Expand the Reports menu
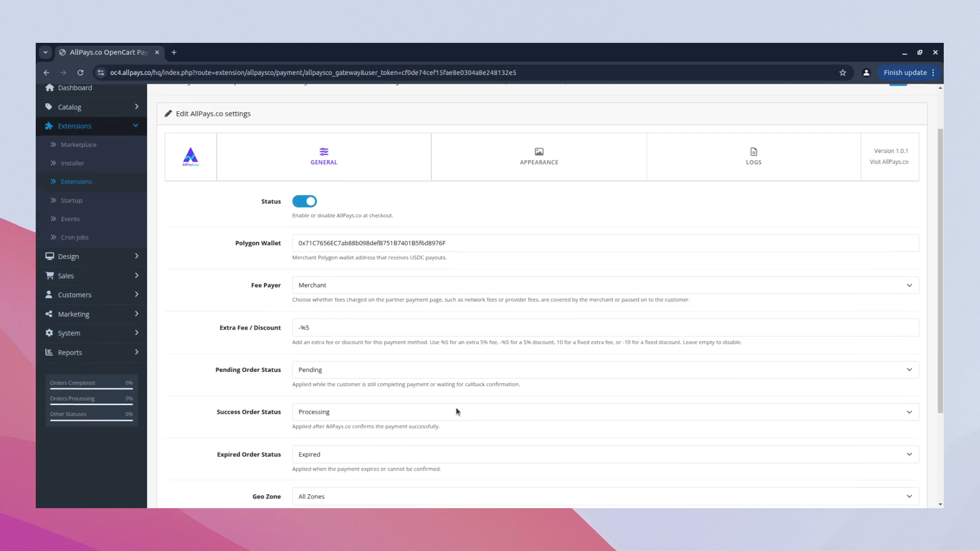980x551 pixels. click(91, 353)
